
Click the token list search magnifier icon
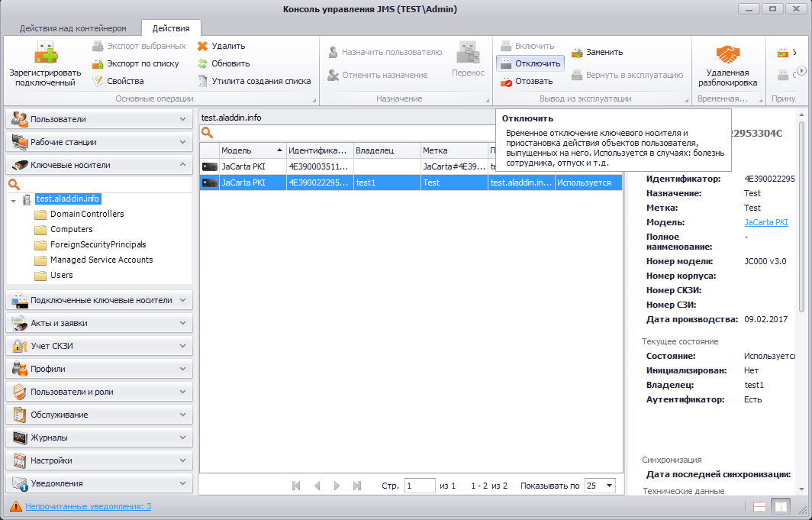click(x=207, y=133)
